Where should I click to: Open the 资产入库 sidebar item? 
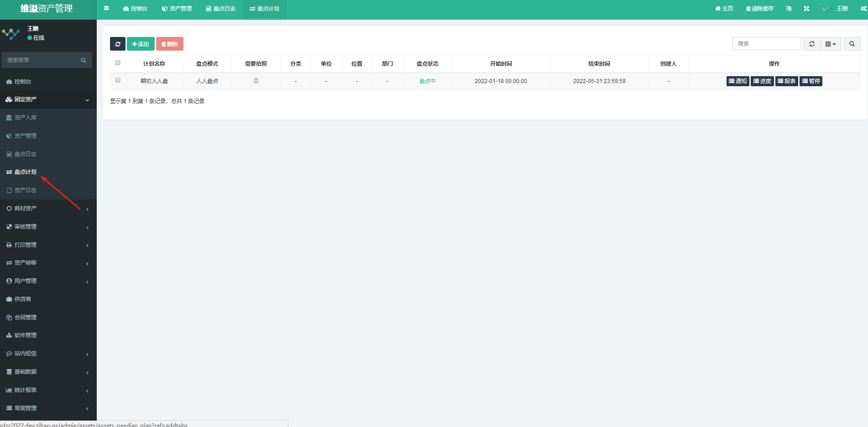pos(26,118)
